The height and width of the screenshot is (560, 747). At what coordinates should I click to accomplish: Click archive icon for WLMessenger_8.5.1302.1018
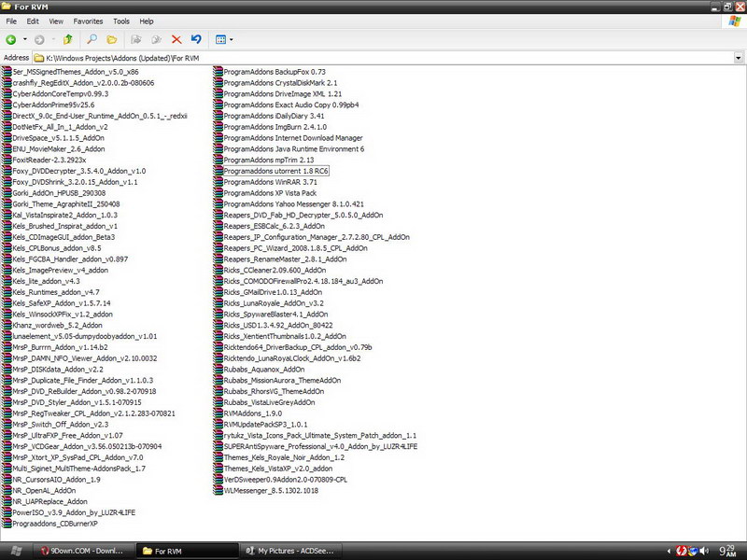[218, 491]
